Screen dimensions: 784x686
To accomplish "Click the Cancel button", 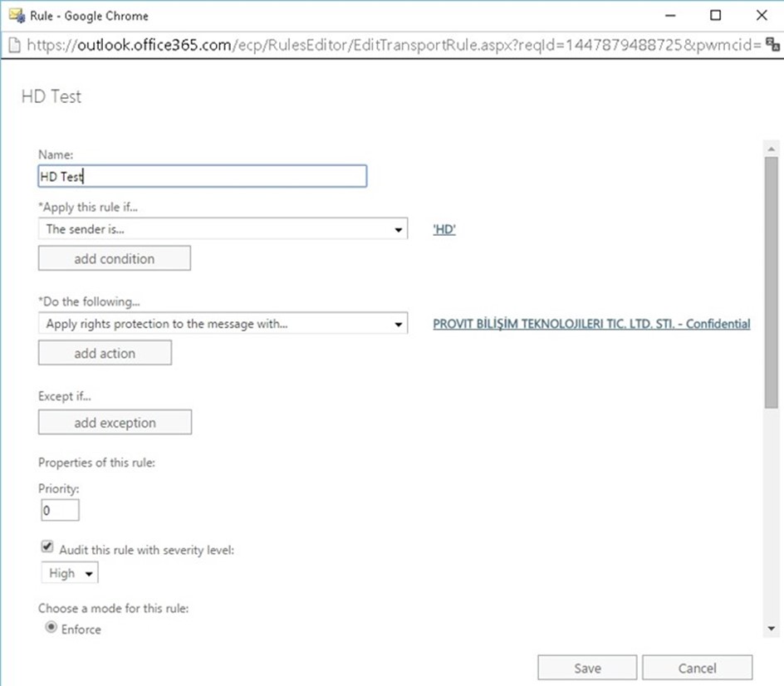I will [697, 668].
